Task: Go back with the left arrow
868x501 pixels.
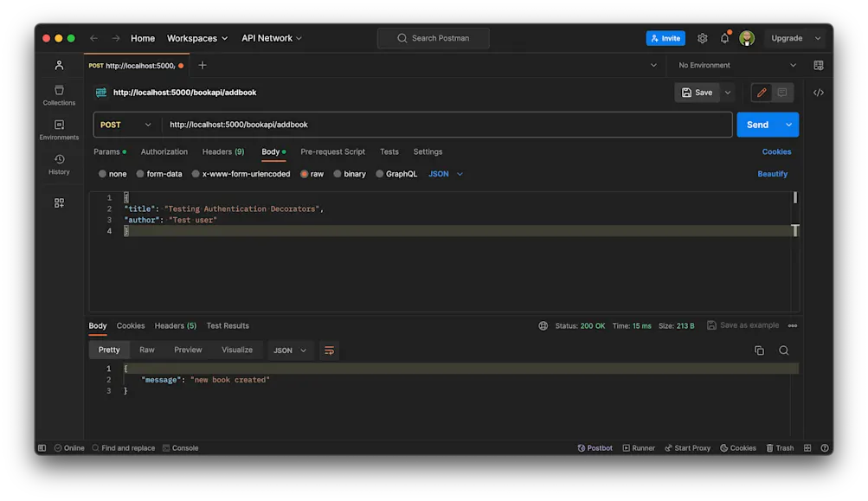Action: click(x=94, y=38)
